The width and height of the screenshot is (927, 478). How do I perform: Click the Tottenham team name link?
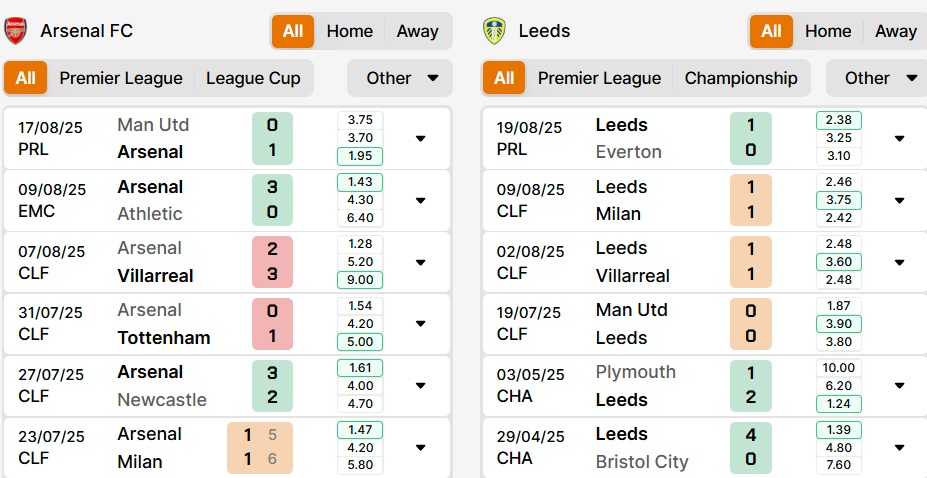(x=164, y=337)
